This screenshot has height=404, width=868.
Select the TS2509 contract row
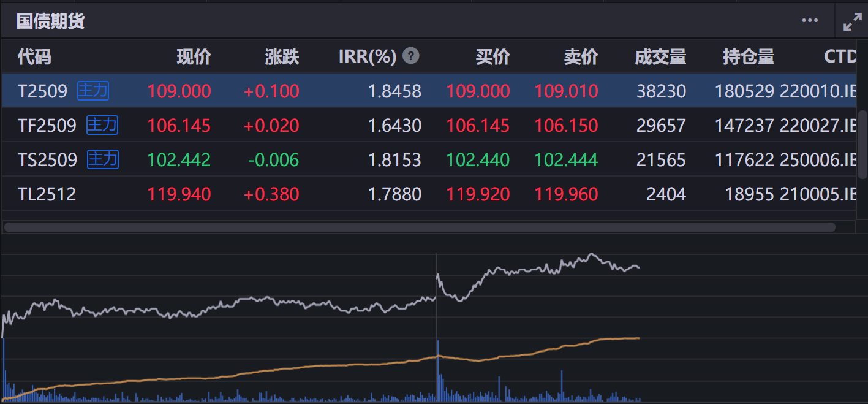[429, 160]
